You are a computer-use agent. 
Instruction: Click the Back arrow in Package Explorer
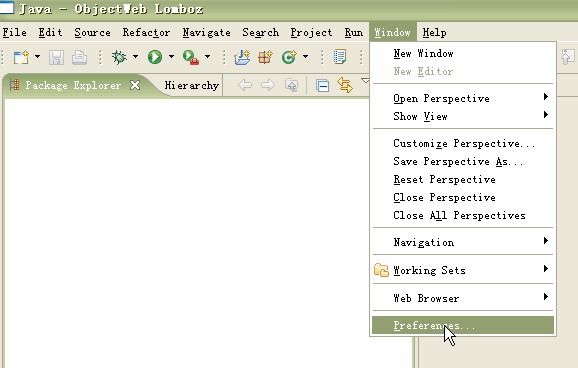(245, 86)
